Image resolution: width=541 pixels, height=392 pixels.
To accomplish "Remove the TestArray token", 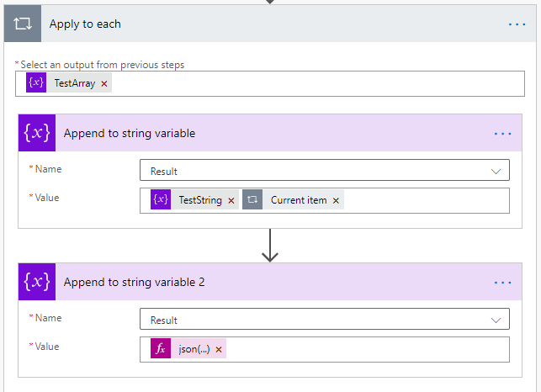I will [x=103, y=83].
